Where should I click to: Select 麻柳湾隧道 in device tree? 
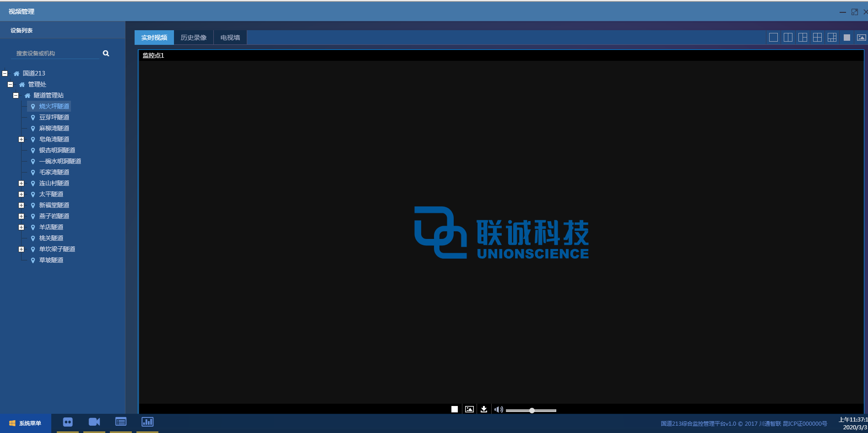point(54,128)
